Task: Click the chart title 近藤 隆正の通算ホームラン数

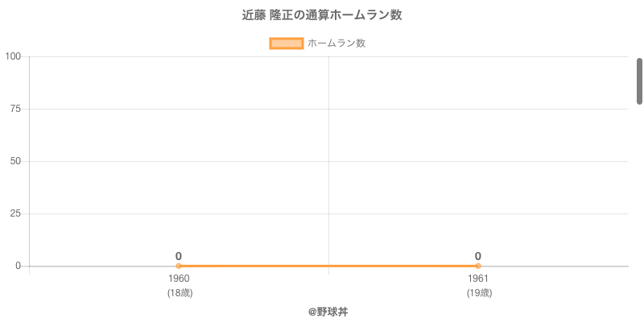Action: [322, 15]
